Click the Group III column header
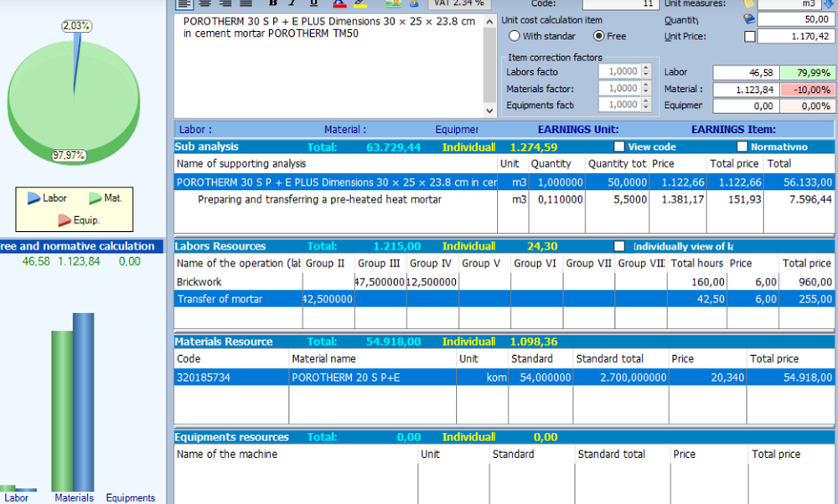The height and width of the screenshot is (504, 838). [380, 263]
